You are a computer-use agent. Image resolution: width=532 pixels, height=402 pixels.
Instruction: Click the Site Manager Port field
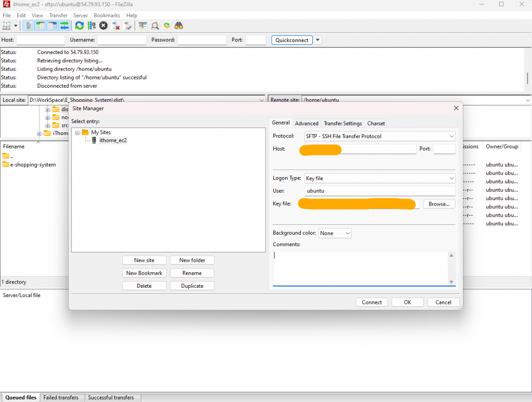[445, 149]
